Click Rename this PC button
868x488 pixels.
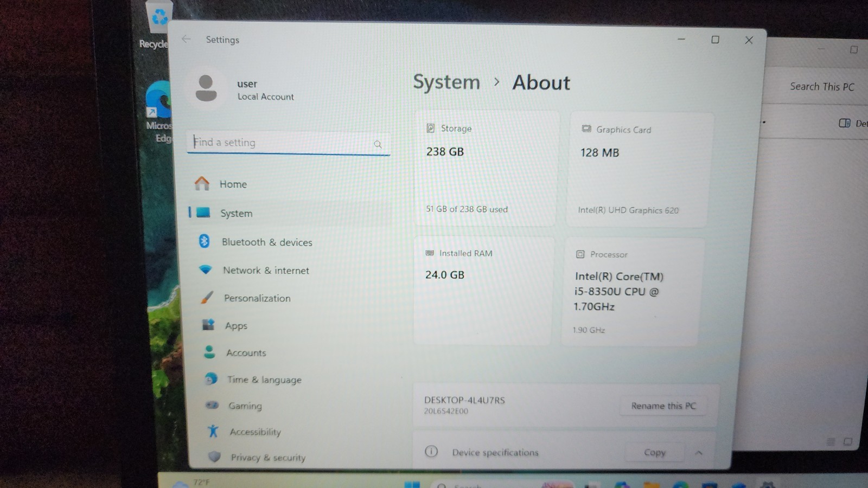coord(663,406)
